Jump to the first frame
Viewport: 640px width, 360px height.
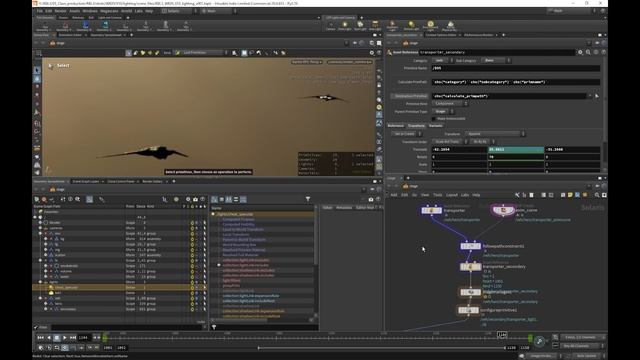[40, 338]
